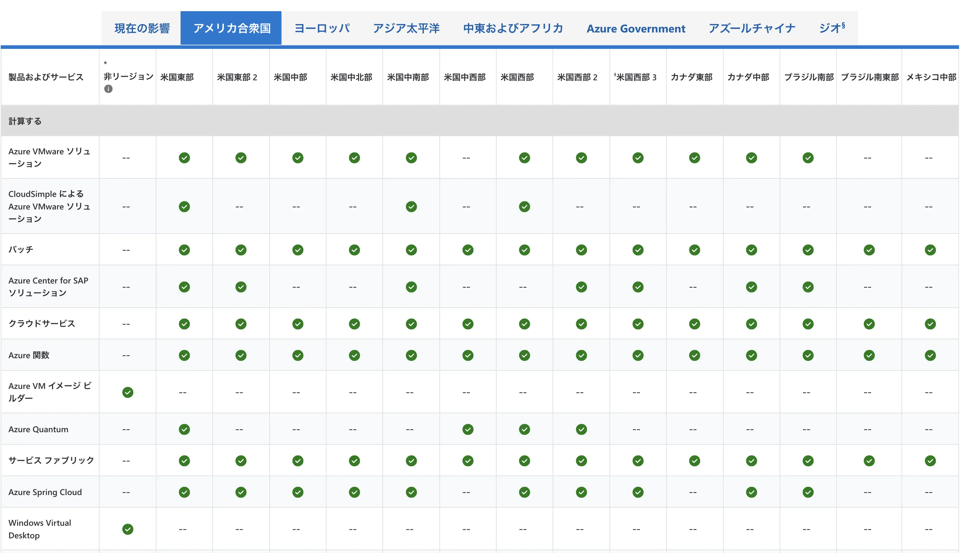Click Azure Quantum checkmark under 米国中西部
The height and width of the screenshot is (553, 980).
coord(468,429)
